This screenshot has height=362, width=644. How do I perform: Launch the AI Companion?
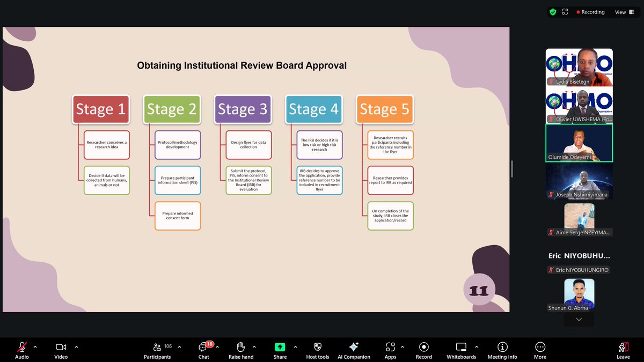(x=354, y=350)
